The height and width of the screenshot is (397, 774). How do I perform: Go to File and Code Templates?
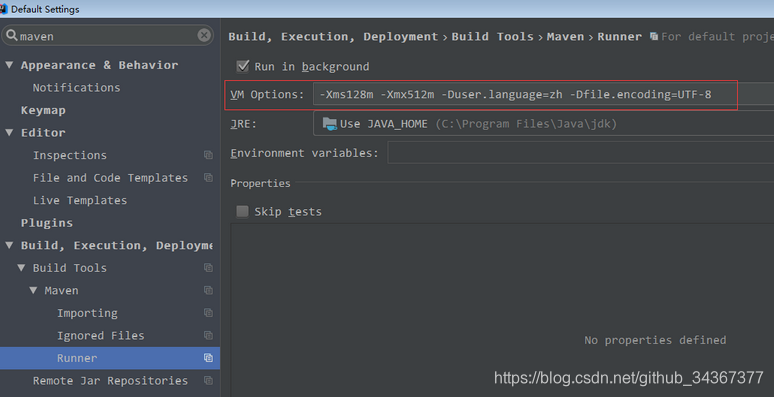[x=110, y=178]
